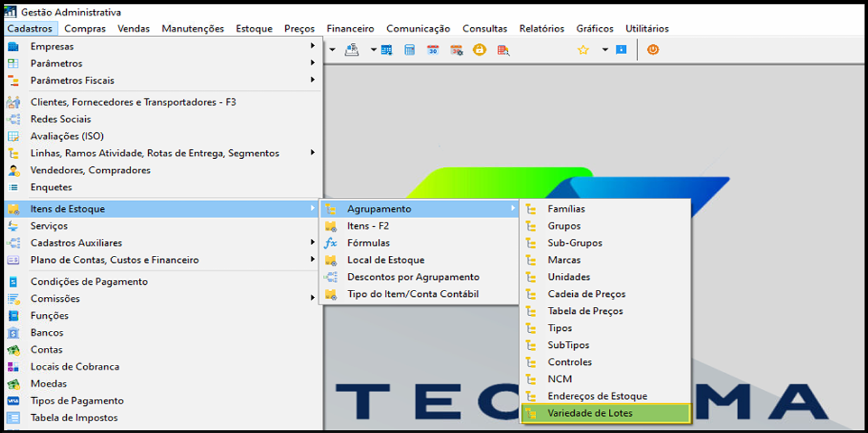The image size is (868, 433).
Task: Select Variedade de Lotes
Action: (606, 413)
